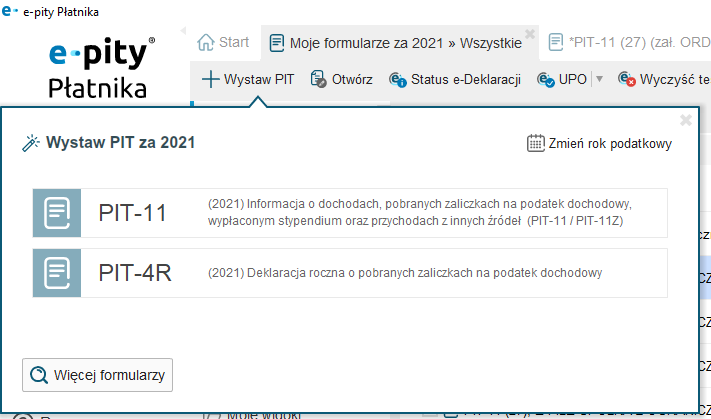Check Status e-Deklaracji

point(455,79)
